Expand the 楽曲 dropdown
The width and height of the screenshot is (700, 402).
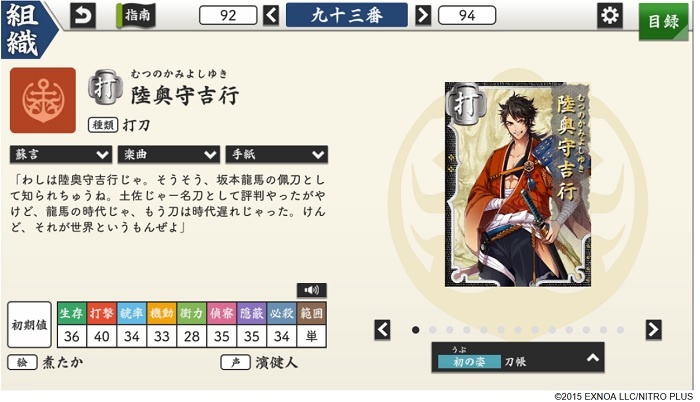[169, 155]
